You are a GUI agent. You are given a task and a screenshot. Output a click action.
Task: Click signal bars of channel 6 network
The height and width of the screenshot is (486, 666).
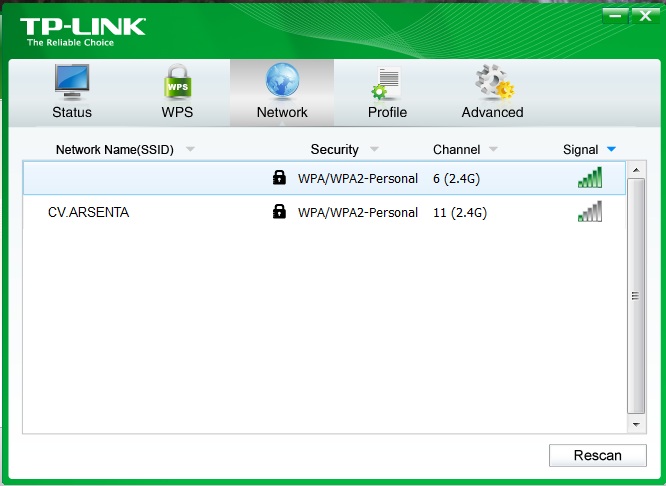pyautogui.click(x=590, y=177)
